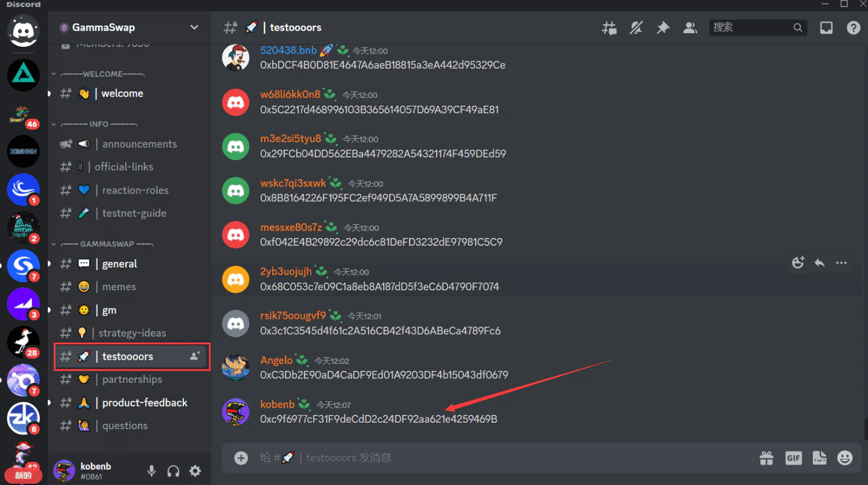This screenshot has width=868, height=485.
Task: Open the Discord inbox
Action: [x=826, y=27]
